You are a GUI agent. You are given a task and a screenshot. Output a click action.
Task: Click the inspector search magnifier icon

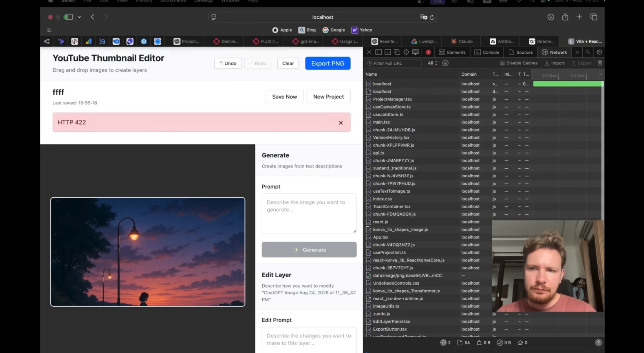[588, 52]
